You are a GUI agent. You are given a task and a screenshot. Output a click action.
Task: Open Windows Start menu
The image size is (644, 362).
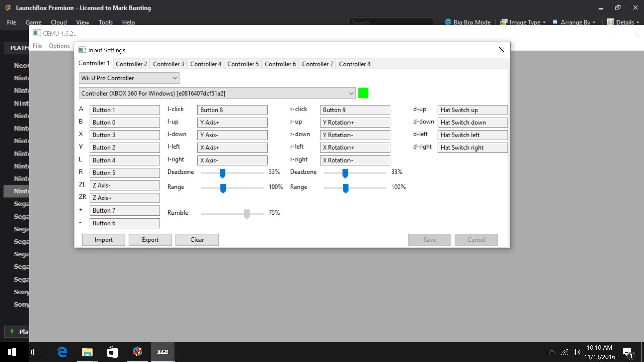12,352
